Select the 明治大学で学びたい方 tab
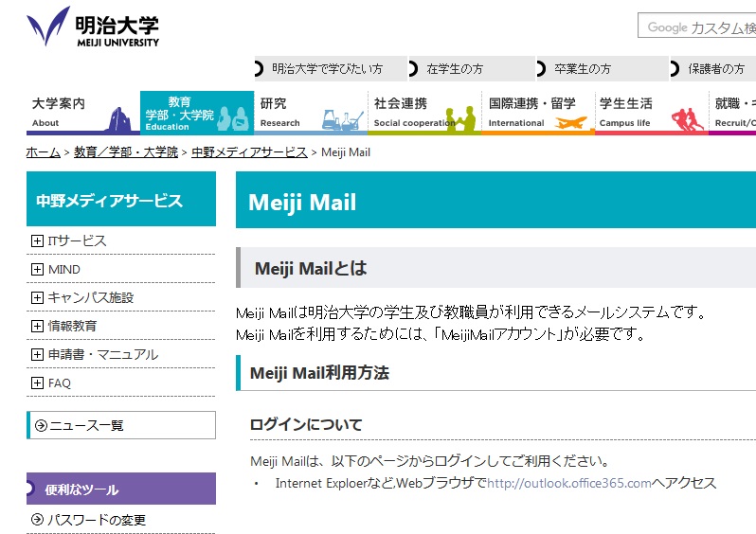 click(x=331, y=68)
